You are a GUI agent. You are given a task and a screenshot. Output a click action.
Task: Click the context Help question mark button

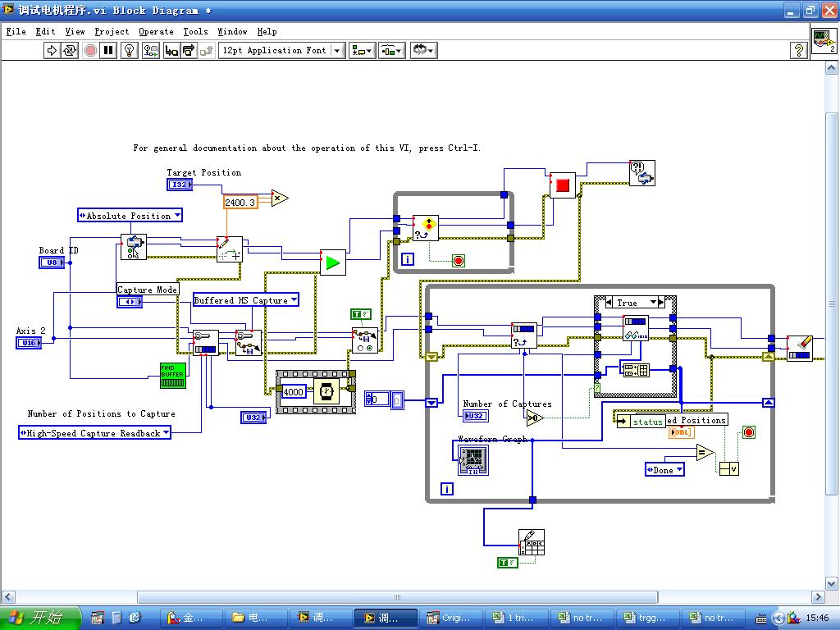click(798, 51)
